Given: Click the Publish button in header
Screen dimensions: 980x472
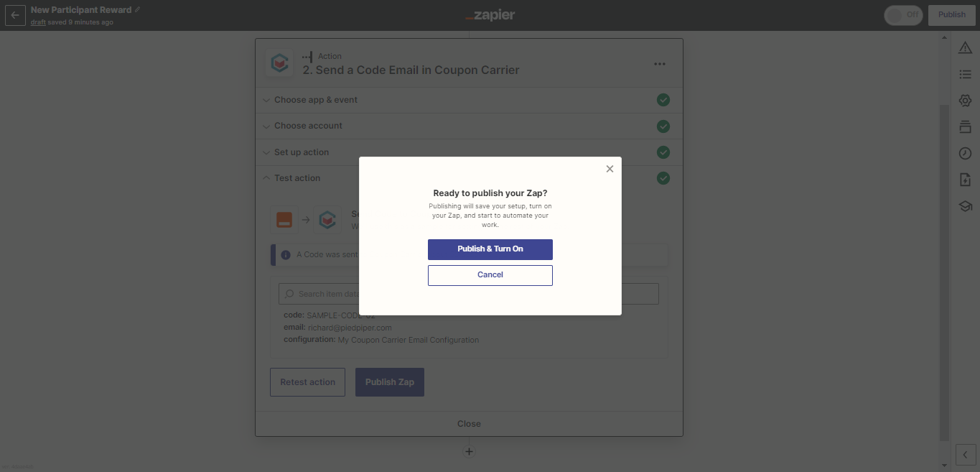Looking at the screenshot, I should [952, 15].
